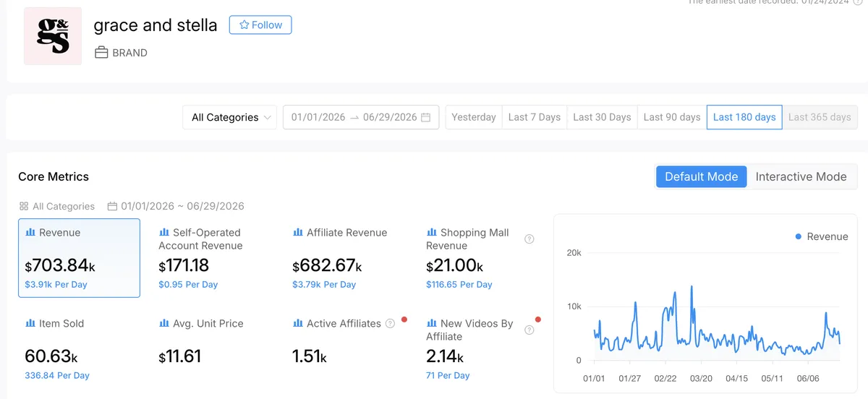Click the Affiliate Revenue chart icon

(297, 233)
